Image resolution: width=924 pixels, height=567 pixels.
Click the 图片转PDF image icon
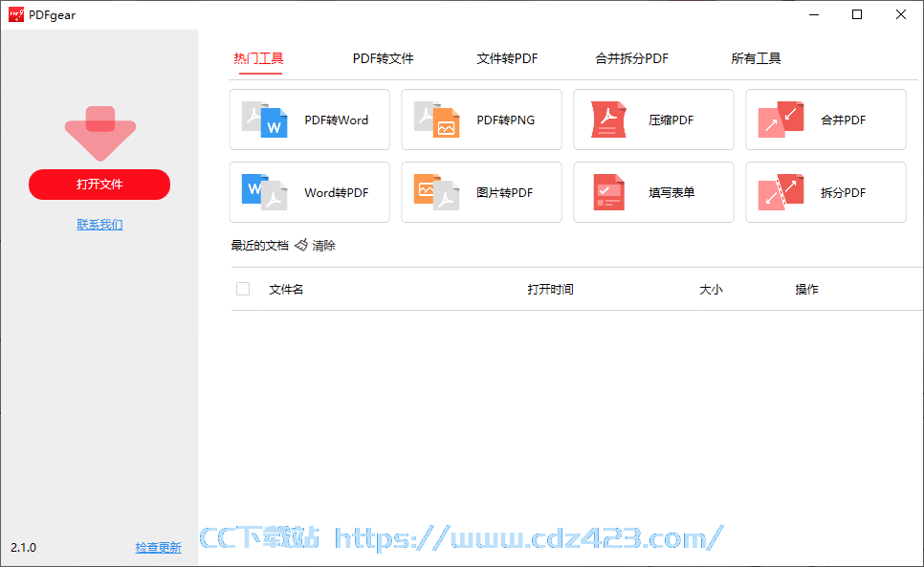click(x=437, y=192)
